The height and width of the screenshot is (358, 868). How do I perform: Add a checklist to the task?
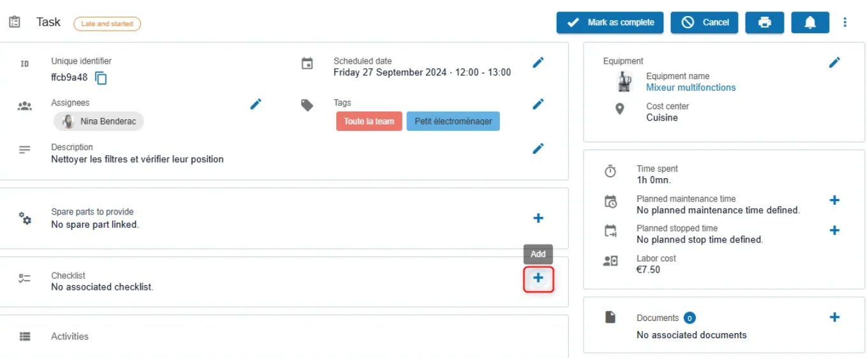tap(538, 278)
